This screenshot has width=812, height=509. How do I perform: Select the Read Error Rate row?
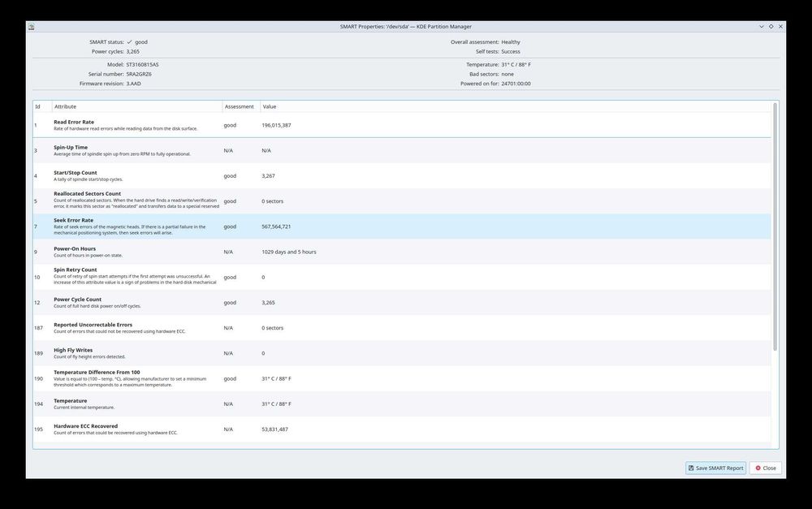[402, 125]
